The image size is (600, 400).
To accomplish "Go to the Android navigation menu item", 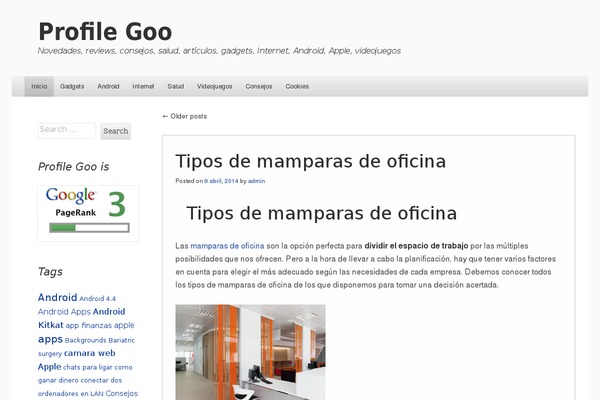I will (x=108, y=87).
